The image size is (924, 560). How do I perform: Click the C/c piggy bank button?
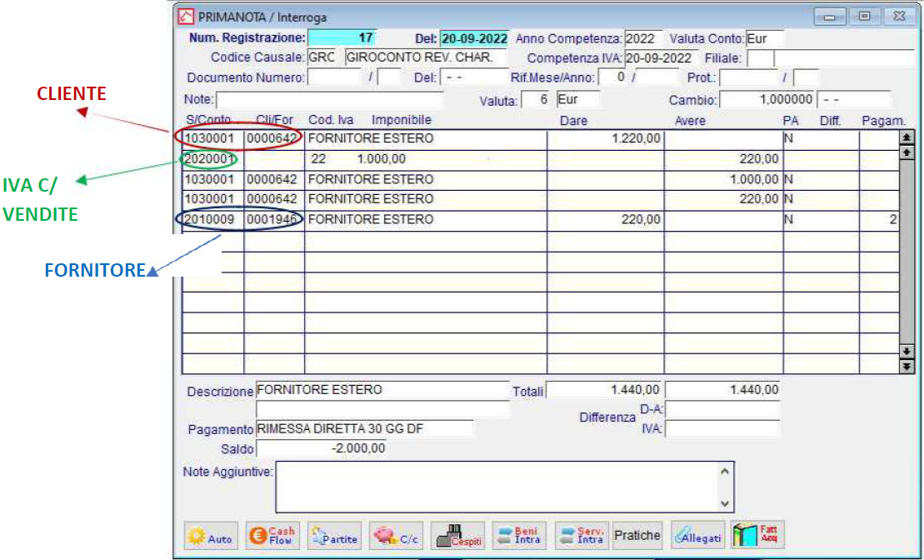[396, 536]
